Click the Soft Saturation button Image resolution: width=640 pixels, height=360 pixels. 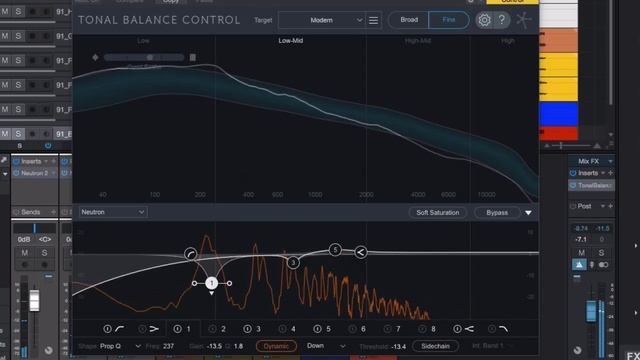438,213
